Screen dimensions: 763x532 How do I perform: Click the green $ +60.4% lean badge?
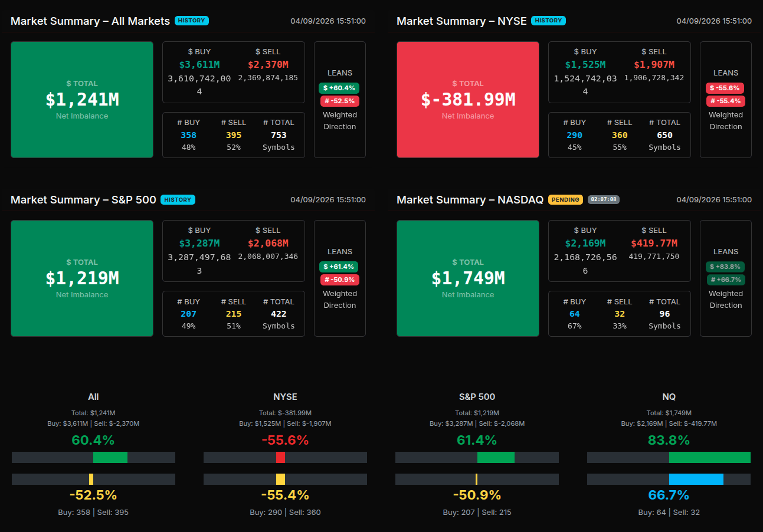(339, 88)
